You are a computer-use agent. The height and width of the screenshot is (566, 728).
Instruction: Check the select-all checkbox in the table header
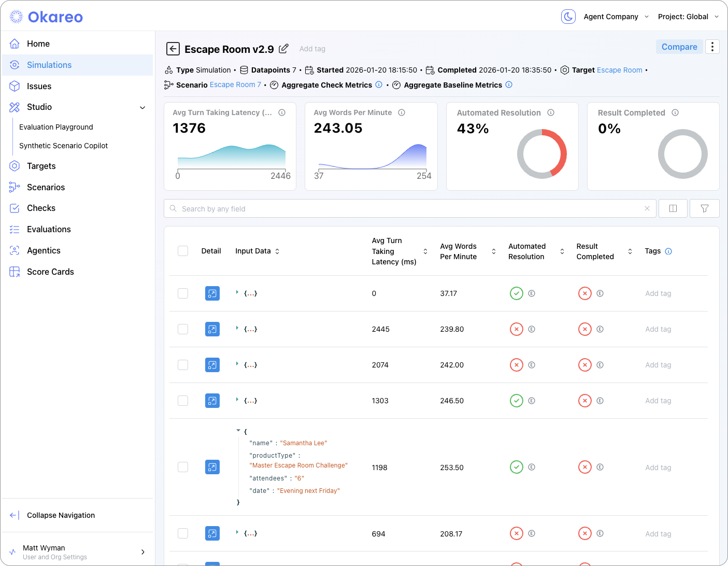pyautogui.click(x=183, y=250)
